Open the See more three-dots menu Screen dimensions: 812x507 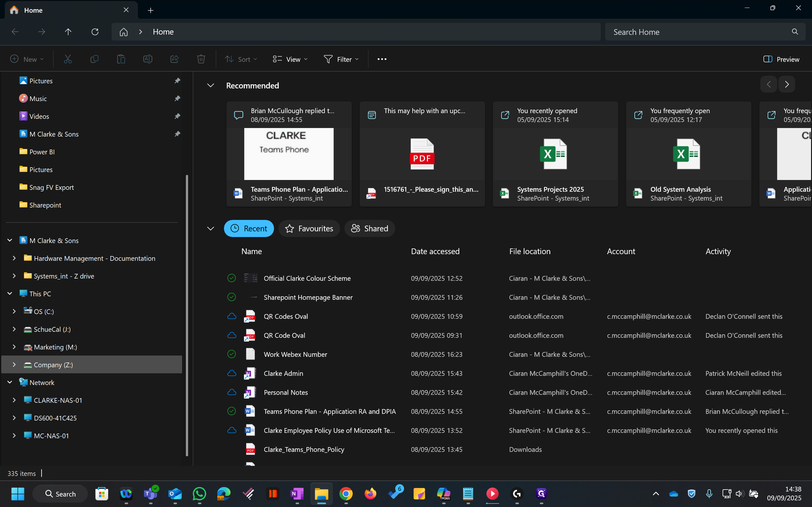click(382, 59)
